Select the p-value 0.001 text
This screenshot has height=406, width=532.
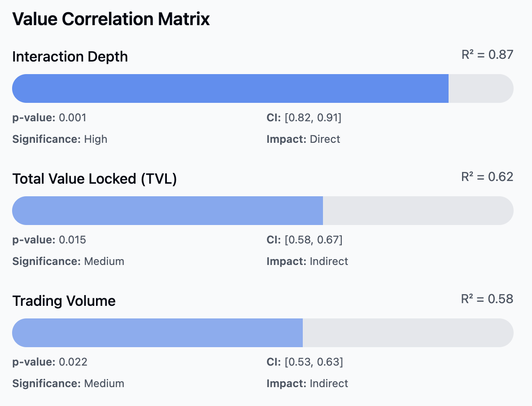pos(49,118)
